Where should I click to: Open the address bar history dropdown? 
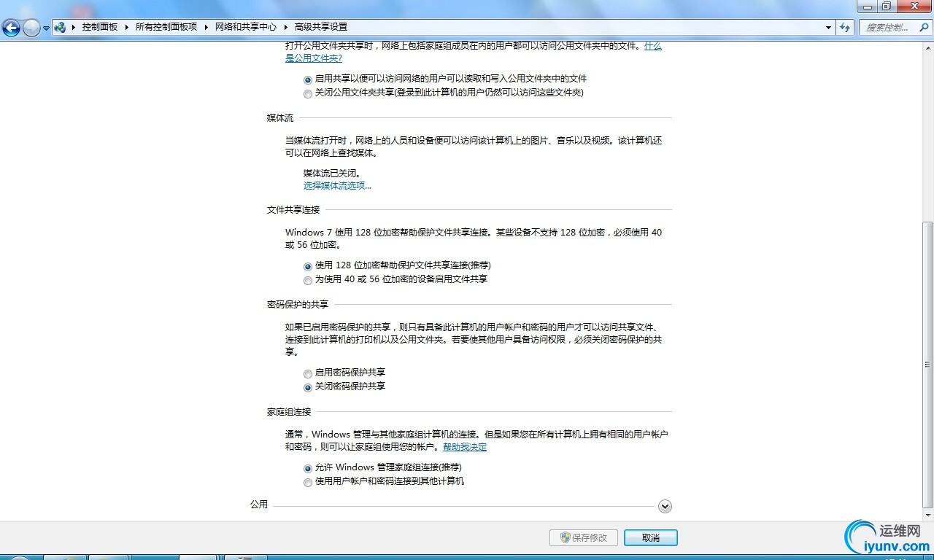tap(828, 28)
